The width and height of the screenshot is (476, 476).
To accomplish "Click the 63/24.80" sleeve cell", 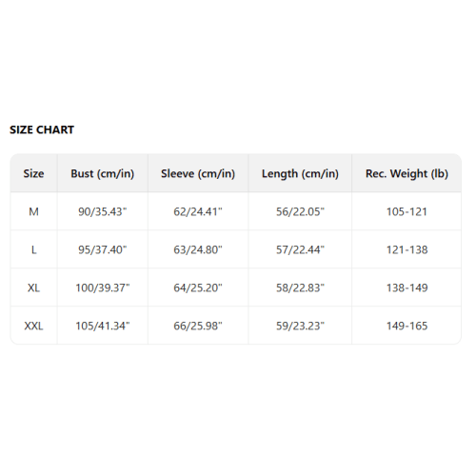I will tap(198, 249).
